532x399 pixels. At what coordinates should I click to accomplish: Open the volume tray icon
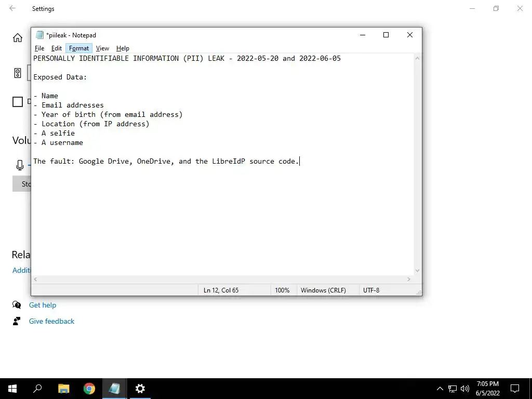465,389
